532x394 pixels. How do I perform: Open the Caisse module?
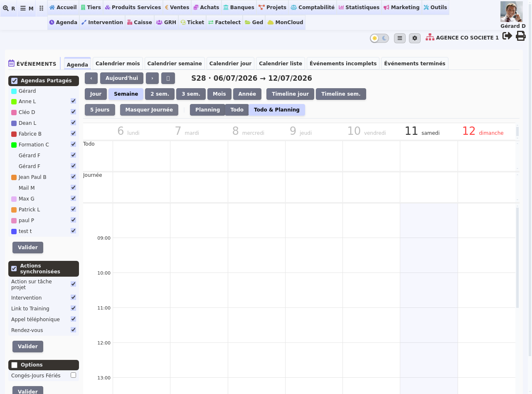coord(140,22)
